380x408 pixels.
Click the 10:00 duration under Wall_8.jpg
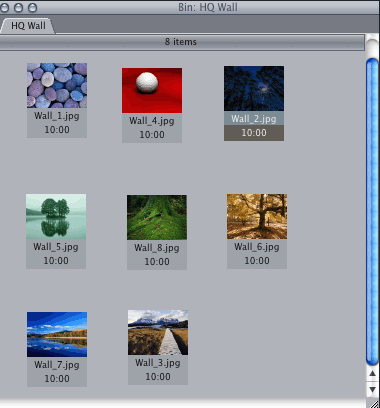tap(157, 262)
